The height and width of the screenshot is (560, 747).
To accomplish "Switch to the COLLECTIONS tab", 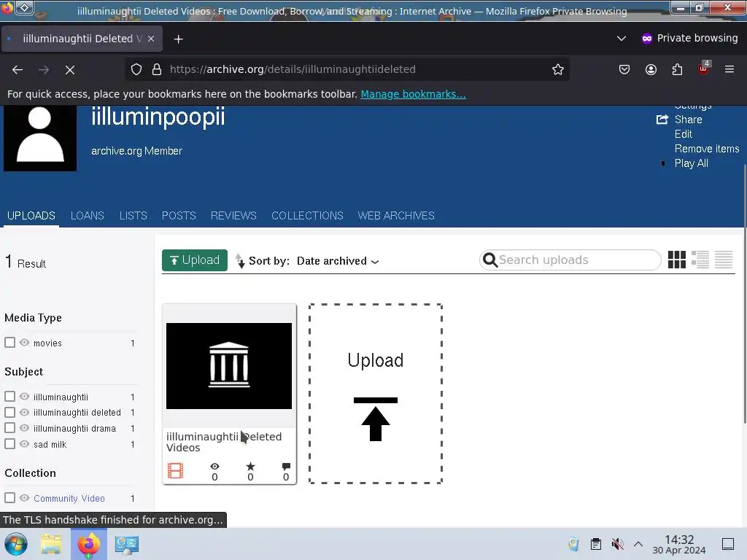I will [307, 216].
